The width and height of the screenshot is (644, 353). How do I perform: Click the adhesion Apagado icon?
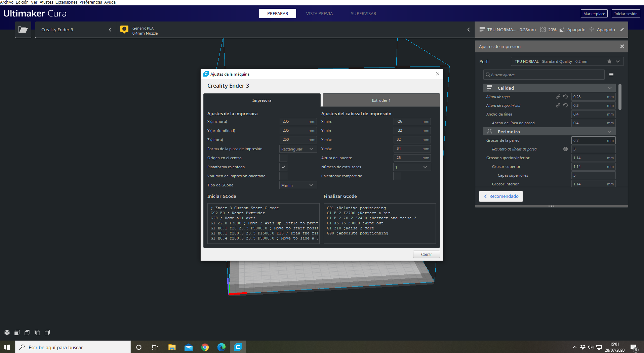click(x=592, y=30)
